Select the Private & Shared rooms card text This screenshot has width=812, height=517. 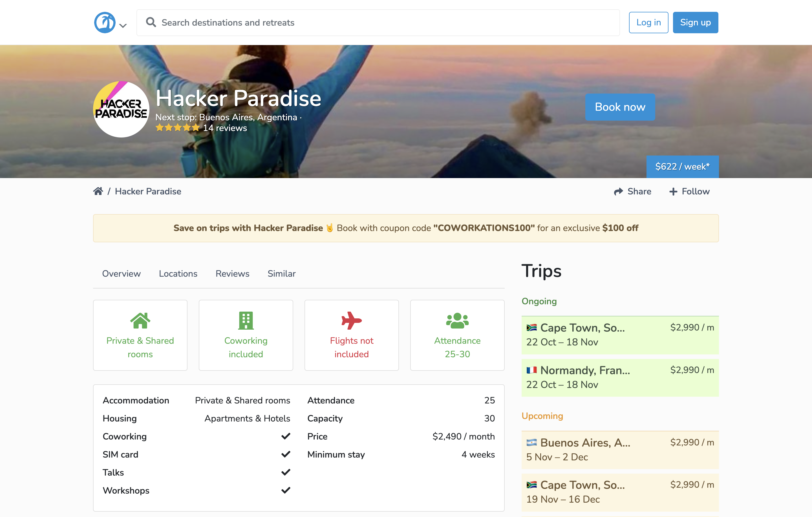140,347
